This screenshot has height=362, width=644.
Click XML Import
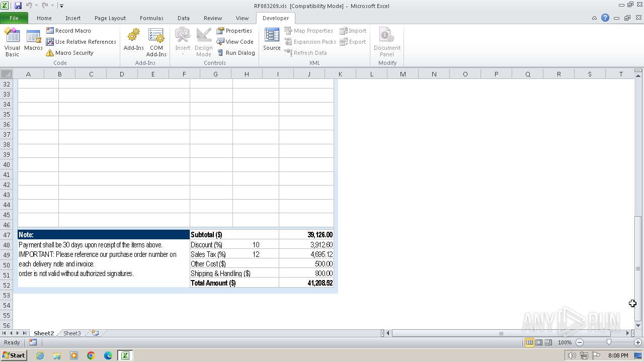point(353,31)
